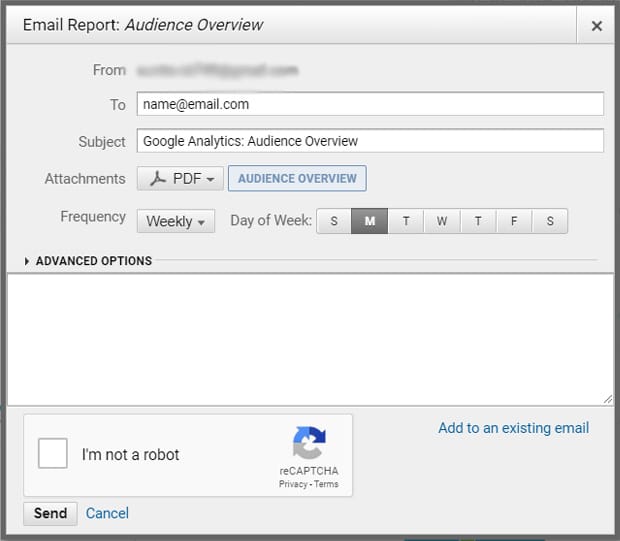The width and height of the screenshot is (620, 541).
Task: Click the email message body text area
Action: coord(310,340)
